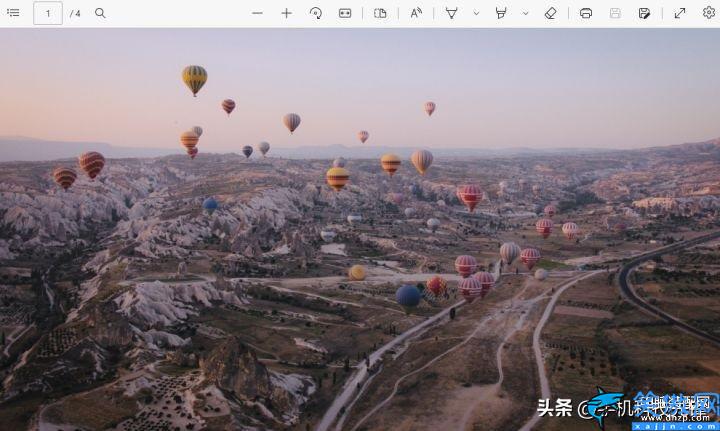Image resolution: width=720 pixels, height=431 pixels.
Task: Open the search in document tool
Action: [x=100, y=13]
